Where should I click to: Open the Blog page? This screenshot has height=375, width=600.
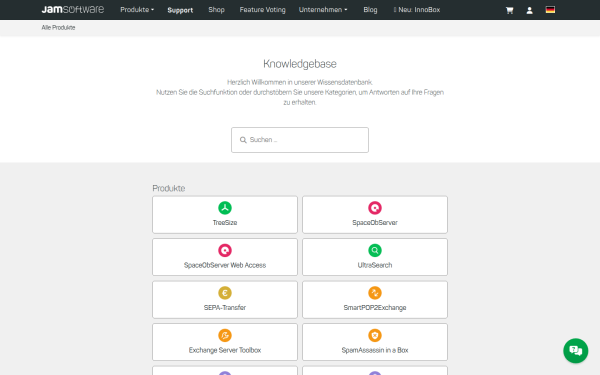(370, 10)
